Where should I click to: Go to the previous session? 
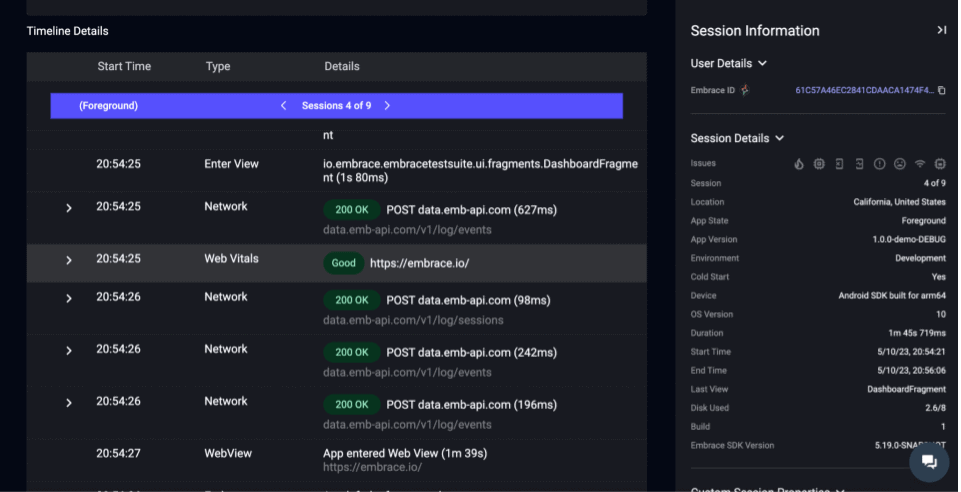click(x=283, y=105)
